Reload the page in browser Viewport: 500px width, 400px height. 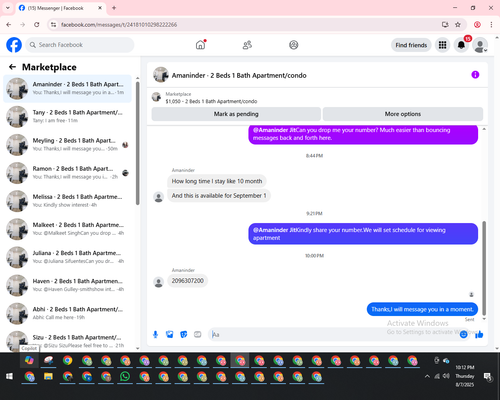tap(37, 24)
